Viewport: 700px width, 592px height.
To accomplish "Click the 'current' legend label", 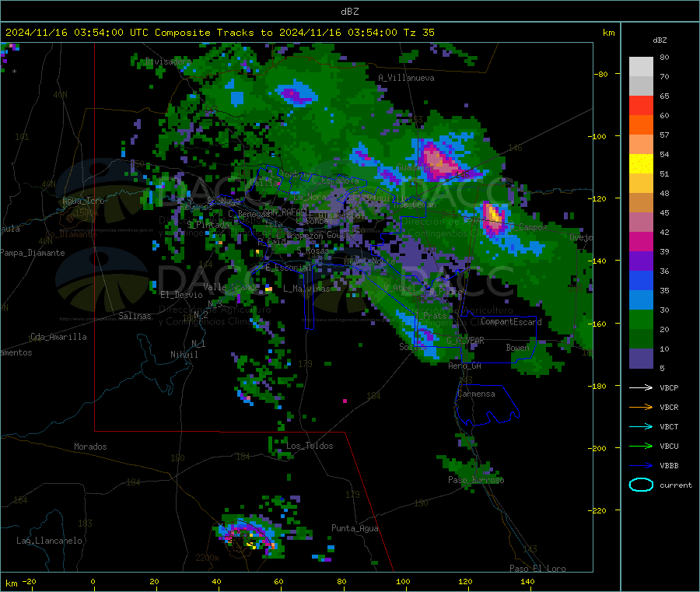I will coord(676,485).
